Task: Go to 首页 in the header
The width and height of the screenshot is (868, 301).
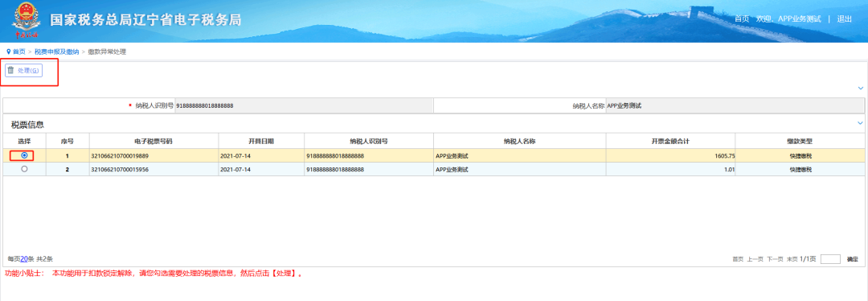Action: click(x=741, y=19)
